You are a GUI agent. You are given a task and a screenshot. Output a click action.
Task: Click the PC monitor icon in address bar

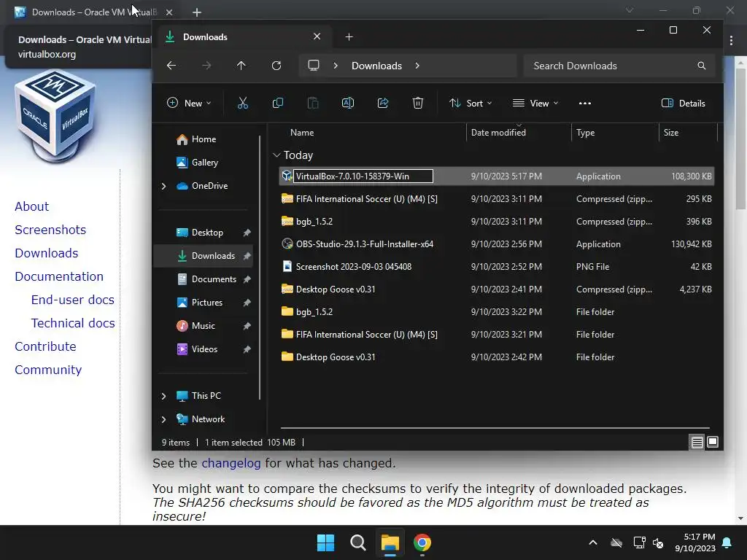314,66
